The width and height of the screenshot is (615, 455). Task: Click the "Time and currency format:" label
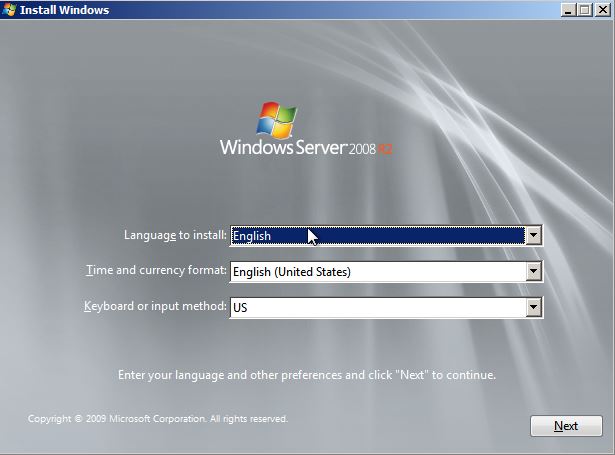[x=156, y=270]
